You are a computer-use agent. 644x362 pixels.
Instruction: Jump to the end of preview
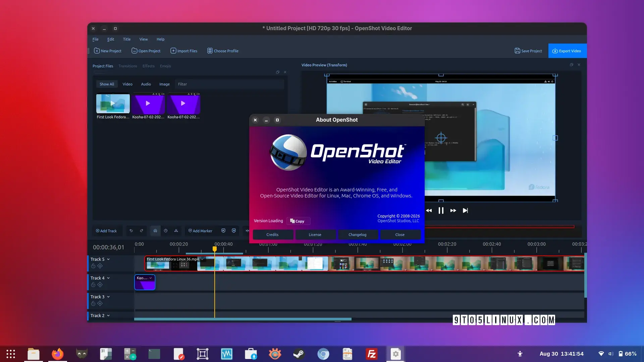465,210
